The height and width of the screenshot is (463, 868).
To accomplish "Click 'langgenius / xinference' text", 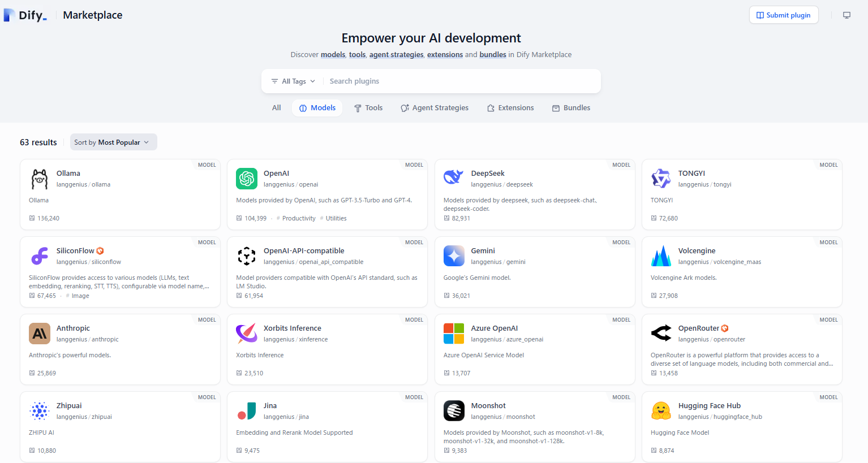I will [295, 340].
